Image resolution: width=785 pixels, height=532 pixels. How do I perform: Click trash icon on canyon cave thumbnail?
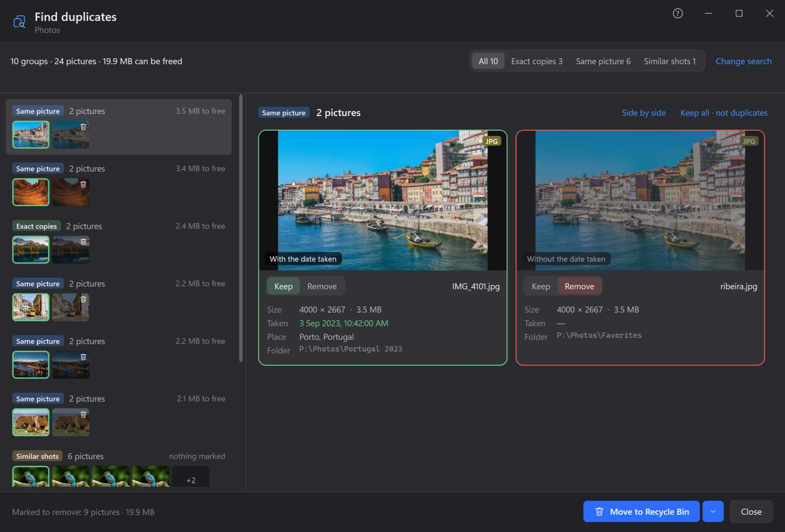(83, 184)
